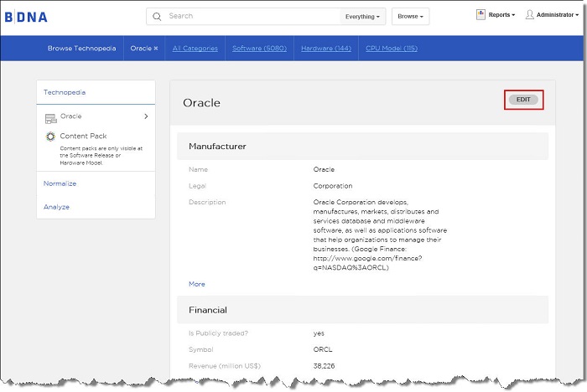Open the Hardware (144) category
This screenshot has width=587, height=392.
point(326,49)
